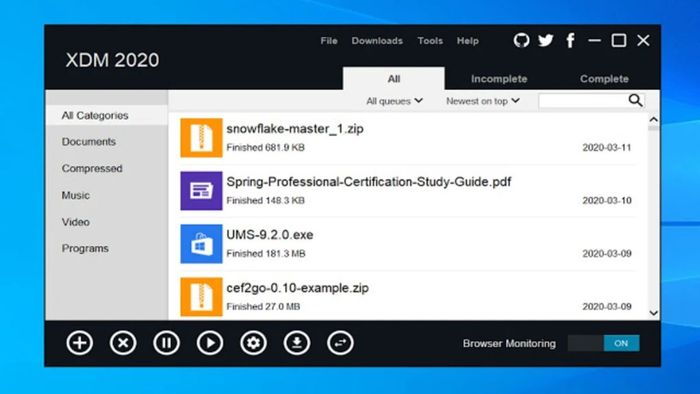This screenshot has width=700, height=394.
Task: Click the date 2020-03-10
Action: 607,201
